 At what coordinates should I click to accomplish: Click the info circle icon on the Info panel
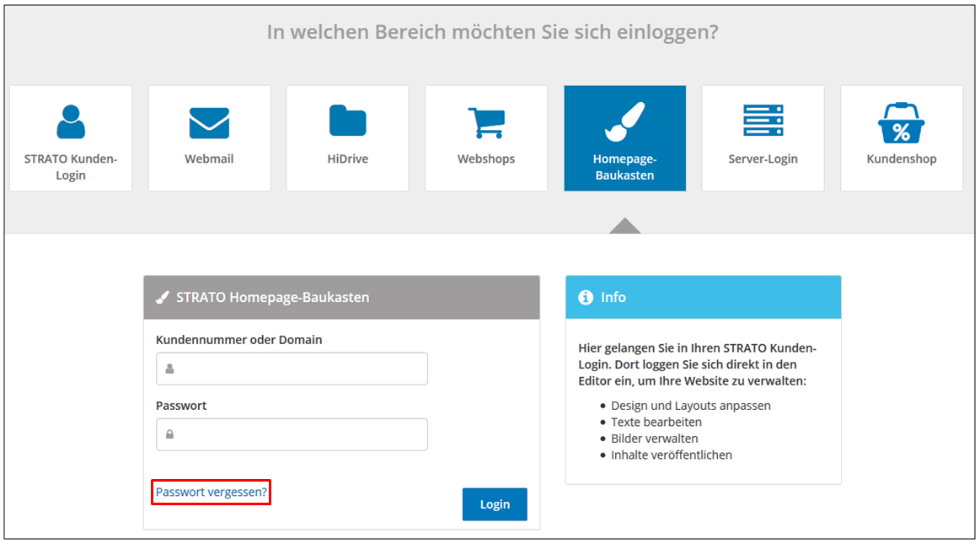point(586,297)
